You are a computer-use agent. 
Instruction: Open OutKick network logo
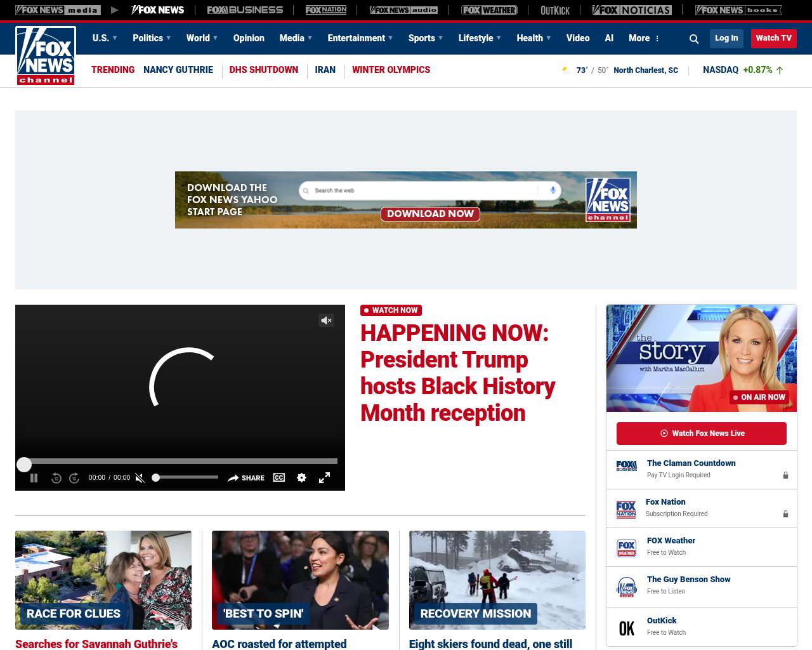[x=555, y=10]
